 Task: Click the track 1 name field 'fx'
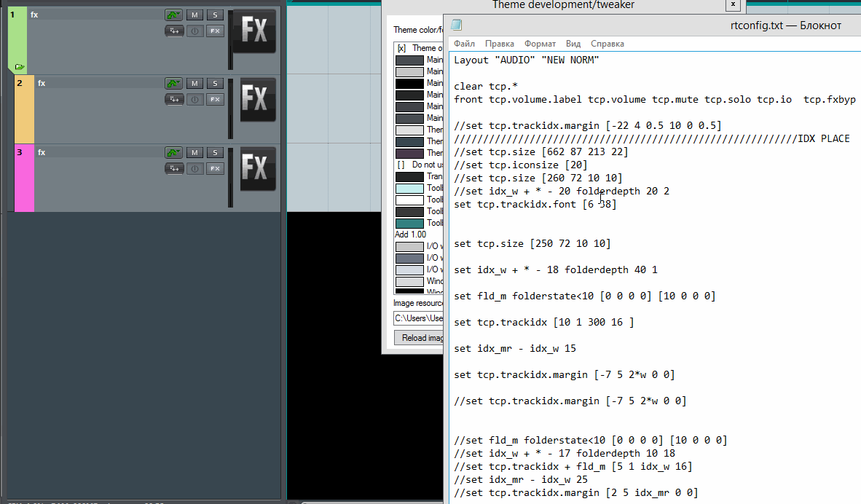(x=96, y=15)
